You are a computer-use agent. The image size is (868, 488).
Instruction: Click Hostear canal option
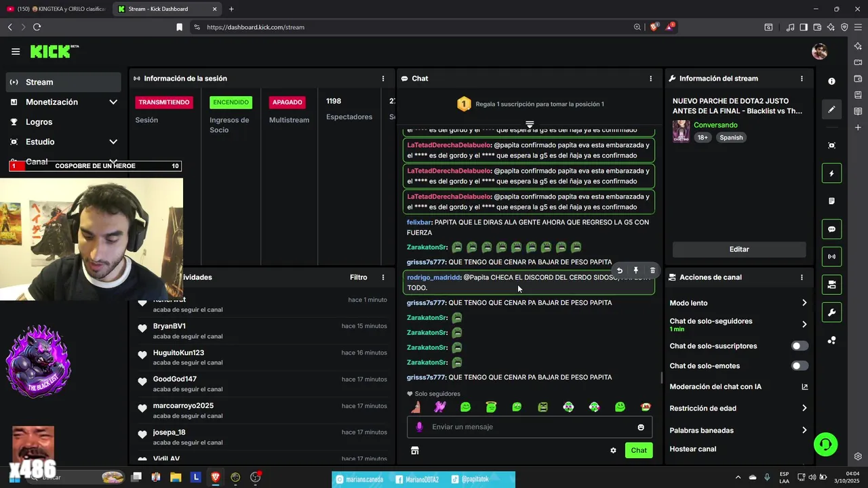(x=692, y=449)
